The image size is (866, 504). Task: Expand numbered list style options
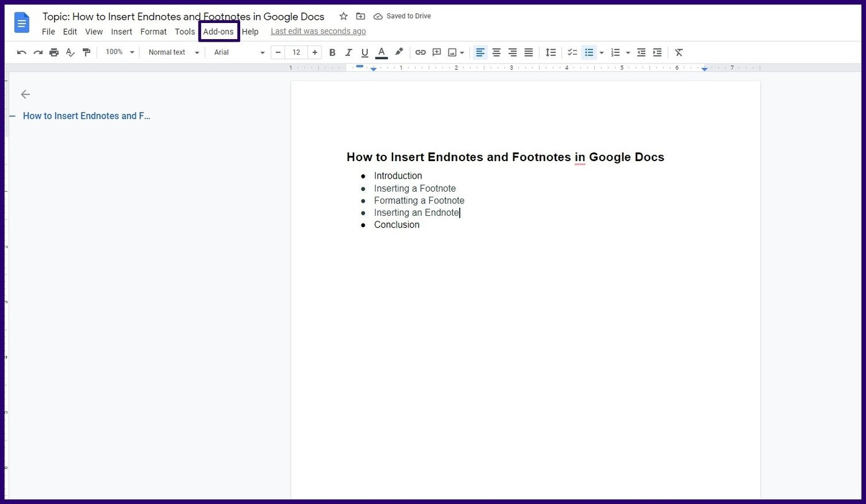click(628, 53)
